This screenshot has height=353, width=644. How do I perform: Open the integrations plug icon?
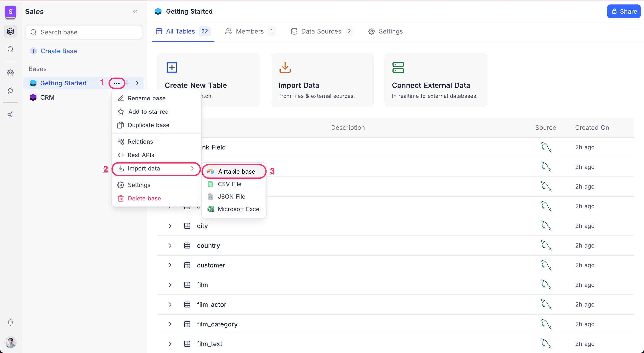click(x=10, y=90)
